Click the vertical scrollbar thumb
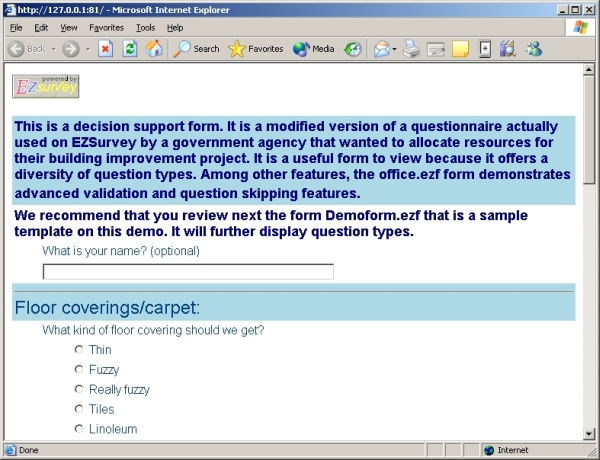 tap(589, 130)
